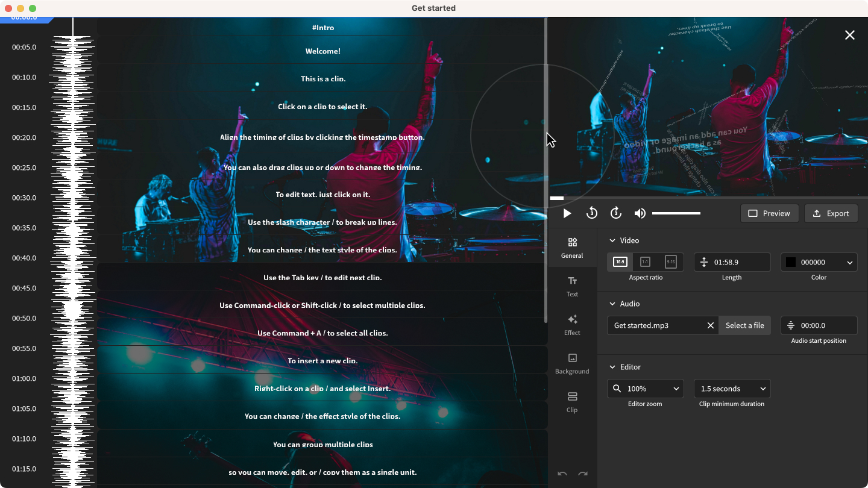This screenshot has width=868, height=488.
Task: Collapse the Video section
Action: (x=613, y=240)
